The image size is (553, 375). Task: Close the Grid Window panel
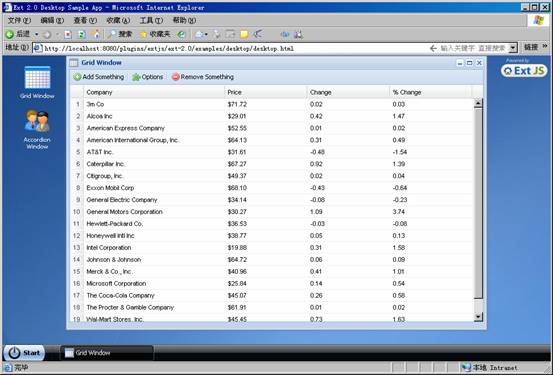(x=479, y=63)
